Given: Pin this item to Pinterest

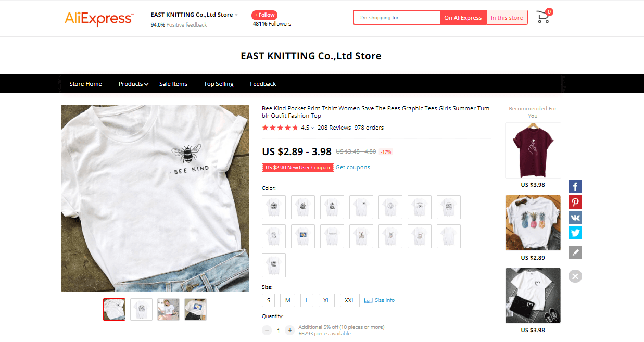Looking at the screenshot, I should pyautogui.click(x=575, y=202).
